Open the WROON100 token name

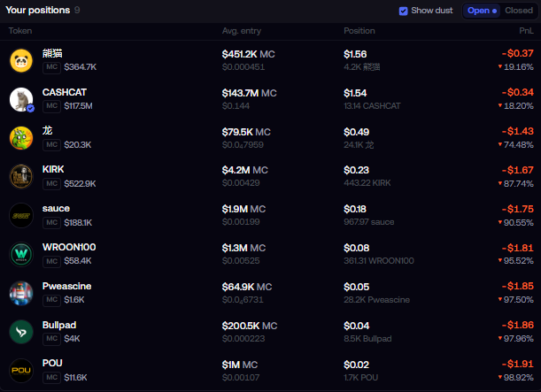pos(69,247)
